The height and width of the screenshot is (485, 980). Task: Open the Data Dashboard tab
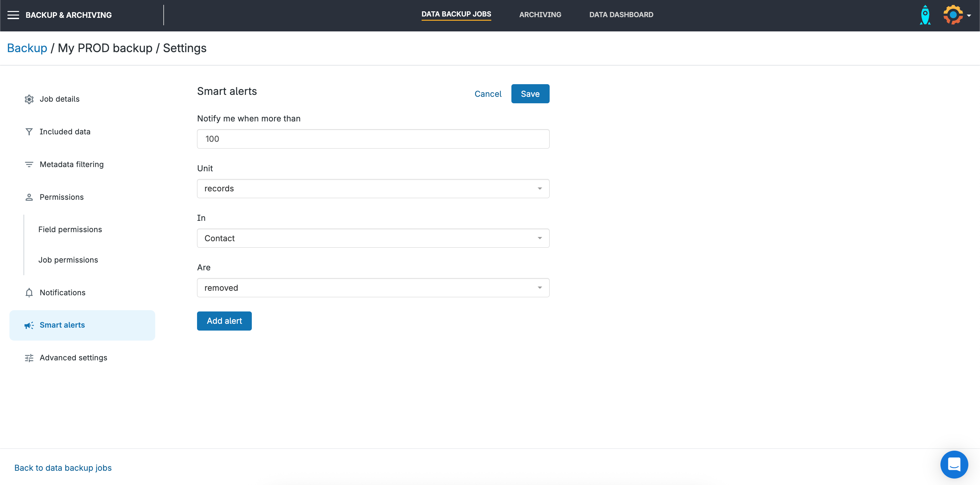coord(621,15)
